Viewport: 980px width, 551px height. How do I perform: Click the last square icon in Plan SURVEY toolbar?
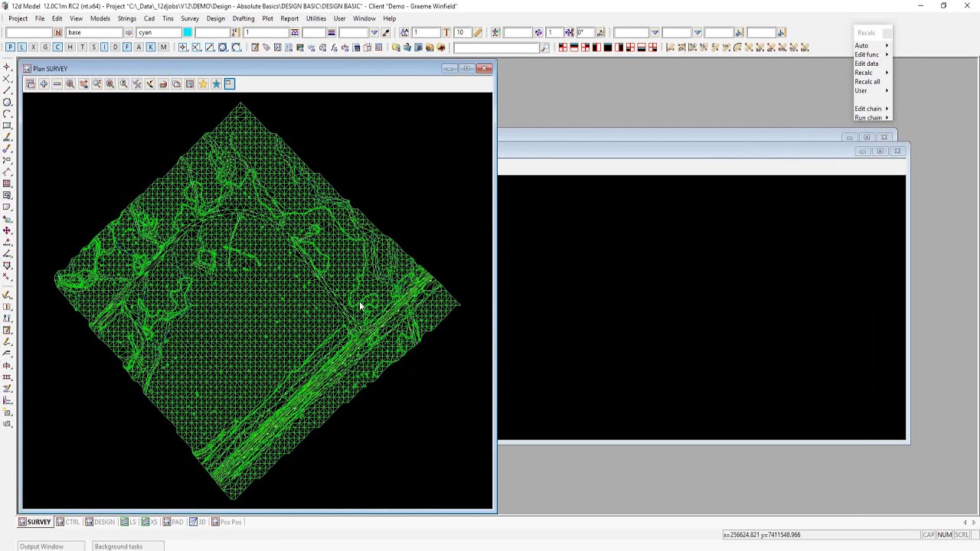click(230, 84)
